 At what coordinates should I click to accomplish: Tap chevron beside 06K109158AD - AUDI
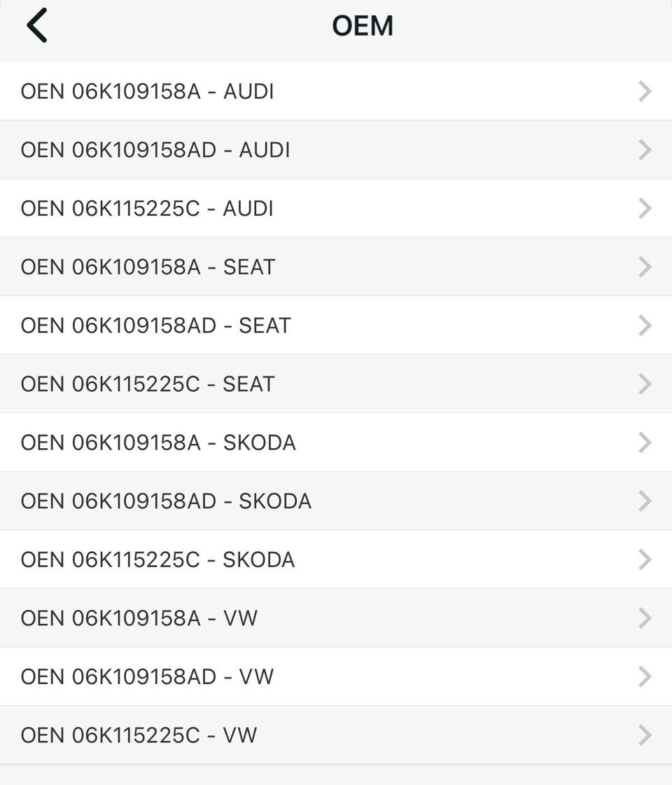(x=645, y=150)
